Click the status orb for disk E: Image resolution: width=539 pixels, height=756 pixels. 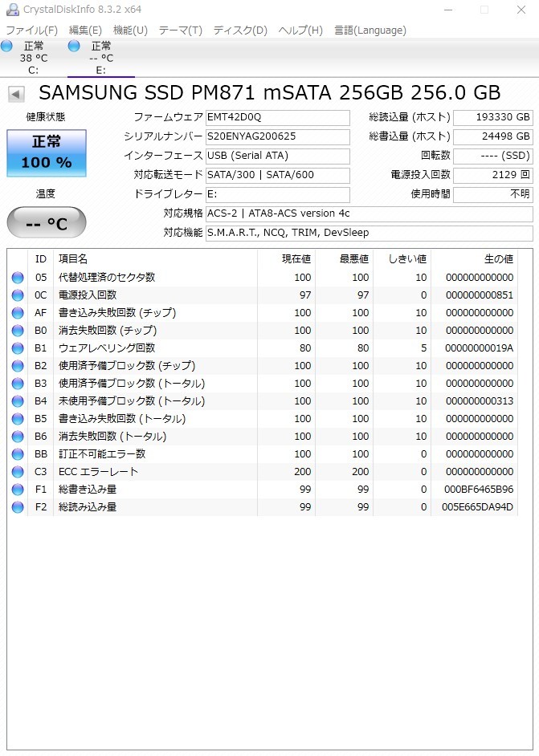74,47
